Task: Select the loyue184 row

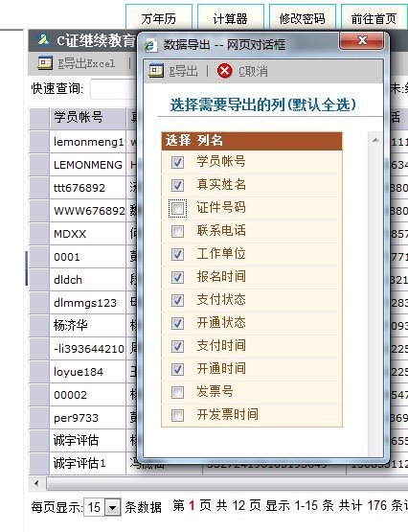Action: pos(87,372)
